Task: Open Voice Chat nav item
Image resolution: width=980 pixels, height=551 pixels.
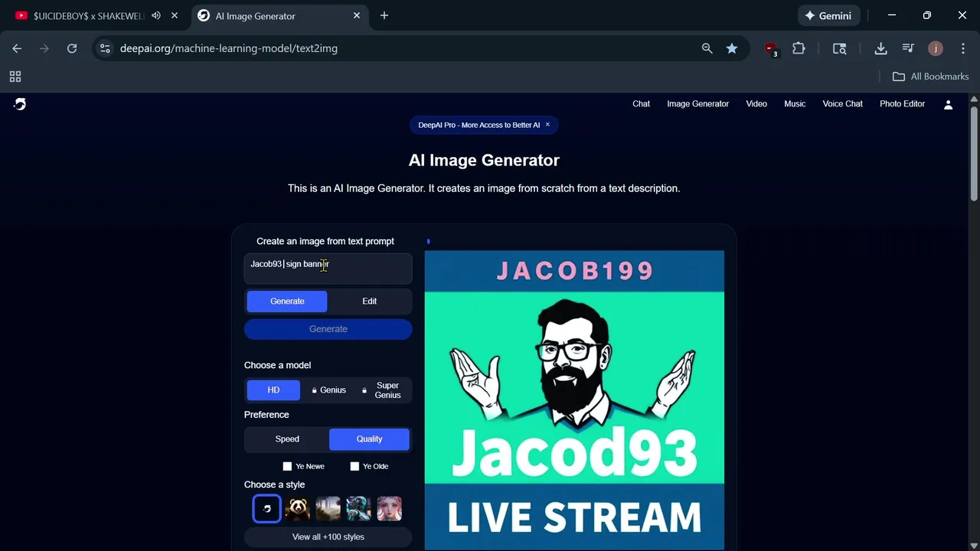Action: pos(842,104)
